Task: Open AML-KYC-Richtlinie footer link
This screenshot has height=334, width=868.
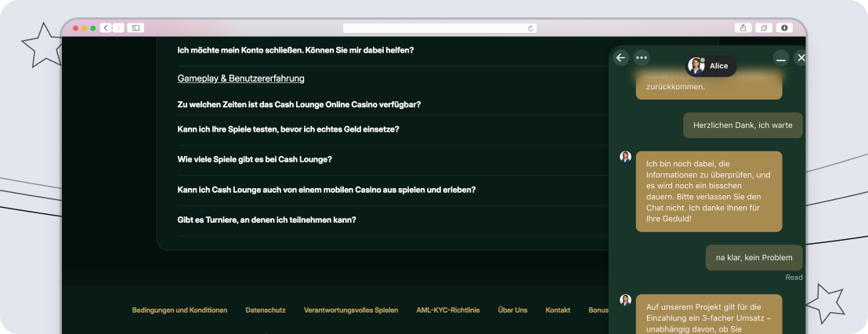Action: (x=448, y=310)
